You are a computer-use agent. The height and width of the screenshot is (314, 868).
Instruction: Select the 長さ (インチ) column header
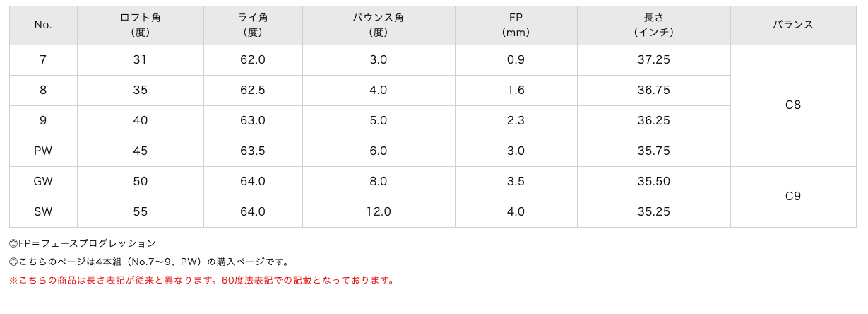[653, 25]
